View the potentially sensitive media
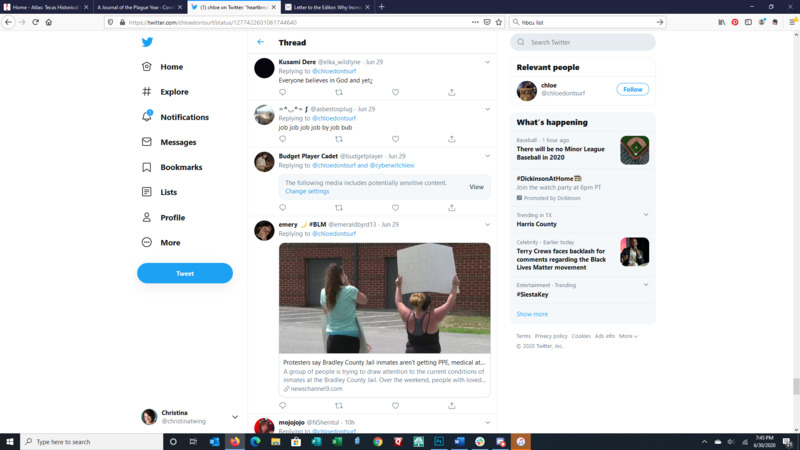Viewport: 800px width, 450px height. 476,187
